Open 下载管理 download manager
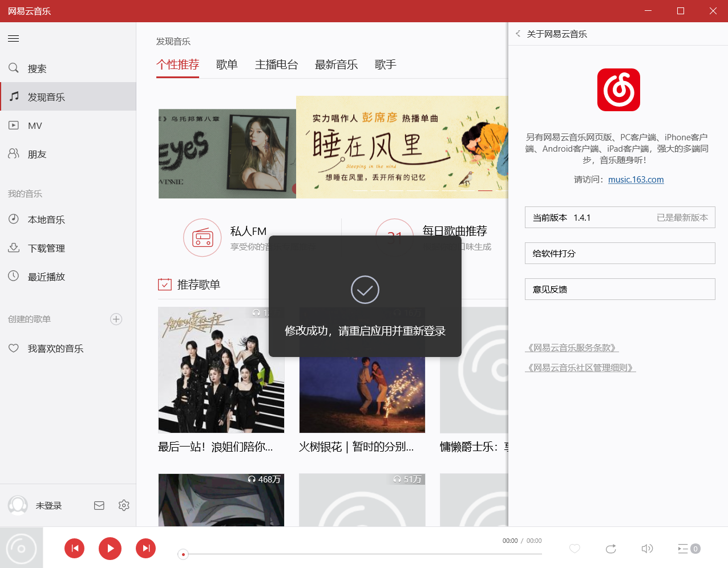 (x=68, y=248)
